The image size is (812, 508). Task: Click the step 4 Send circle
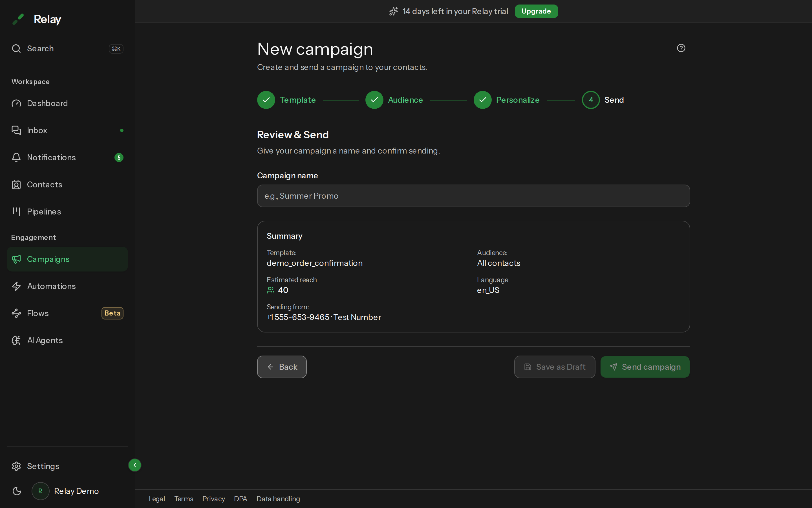(591, 100)
